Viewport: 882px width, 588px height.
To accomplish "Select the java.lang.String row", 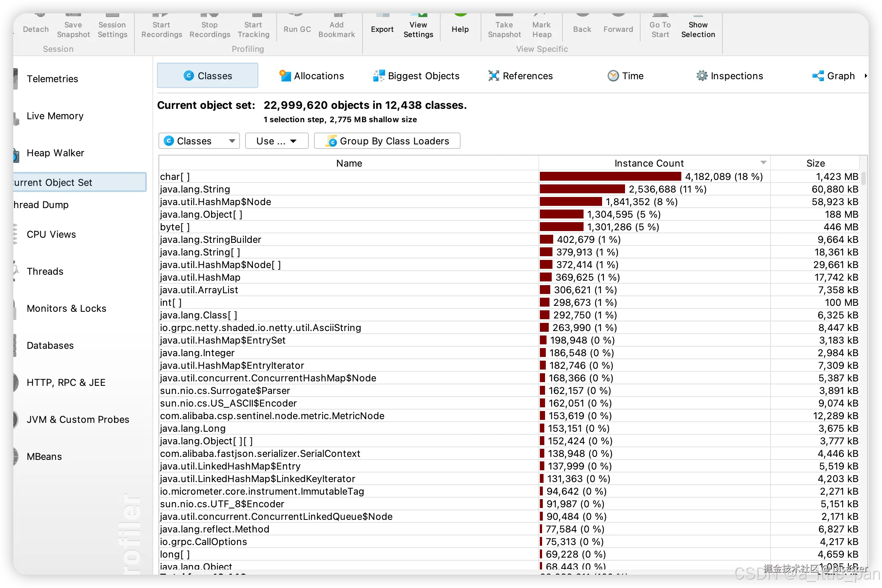I will coord(509,189).
